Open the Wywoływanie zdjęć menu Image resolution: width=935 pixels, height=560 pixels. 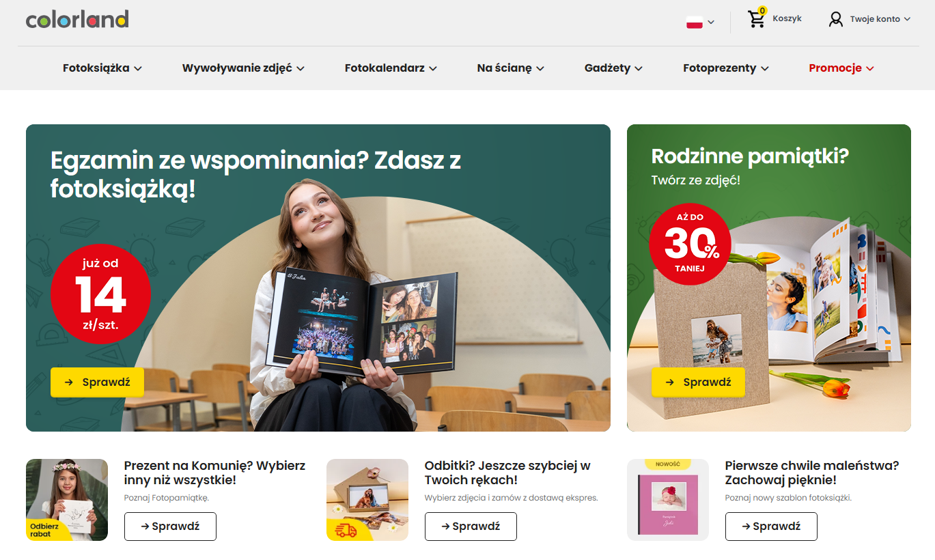point(243,68)
